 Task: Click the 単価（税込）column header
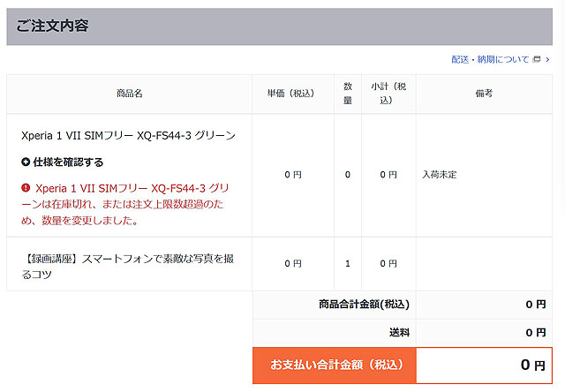293,94
